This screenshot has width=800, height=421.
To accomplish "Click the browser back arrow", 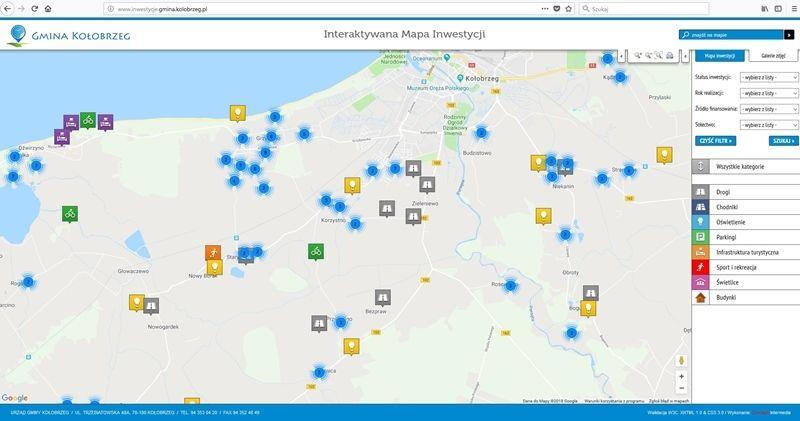I will point(8,9).
